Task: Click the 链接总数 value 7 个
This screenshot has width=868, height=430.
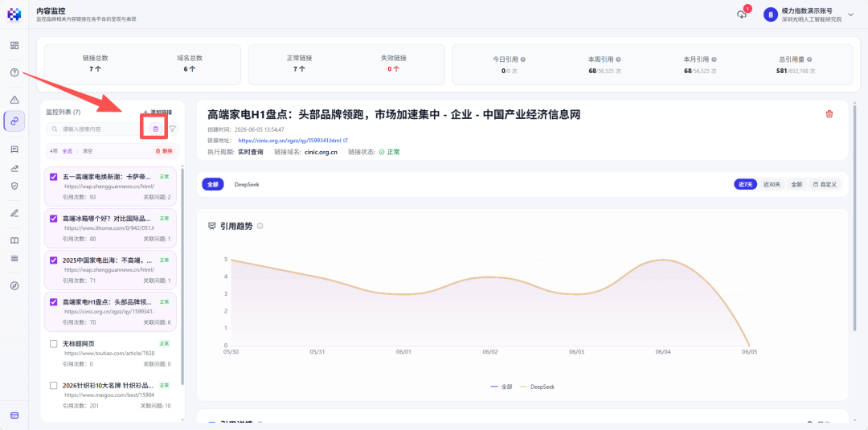Action: (x=95, y=69)
